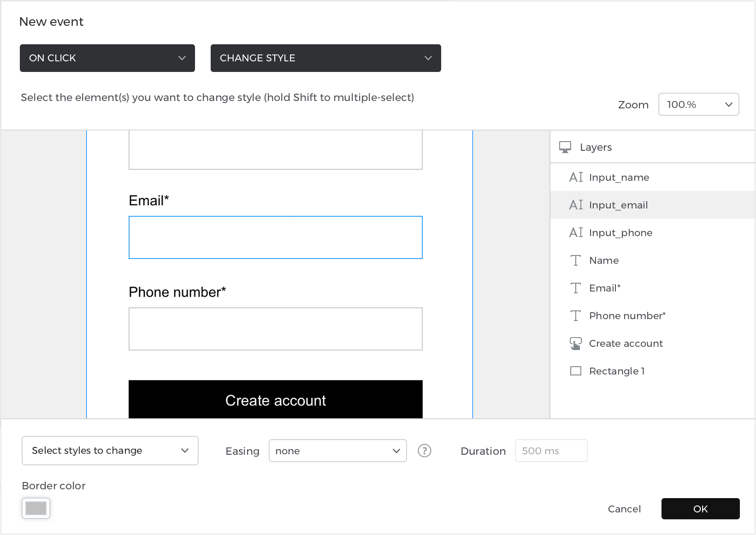Screen dimensions: 756x535
Task: Open the CHANGE STYLE action dropdown
Action: [x=326, y=58]
